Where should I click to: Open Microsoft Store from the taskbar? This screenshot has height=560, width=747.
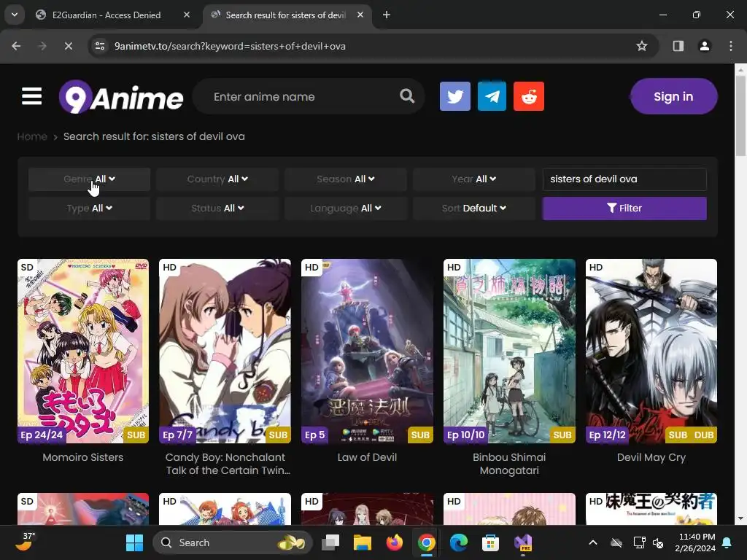(490, 542)
